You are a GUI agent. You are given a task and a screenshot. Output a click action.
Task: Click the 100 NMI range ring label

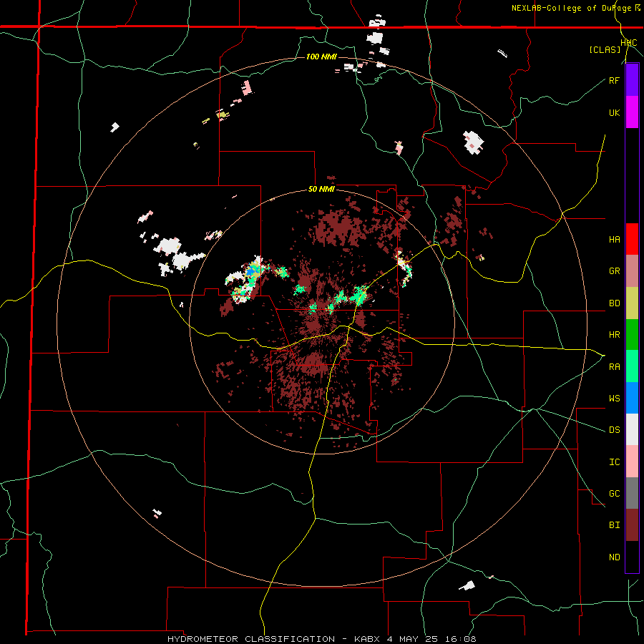tap(321, 57)
